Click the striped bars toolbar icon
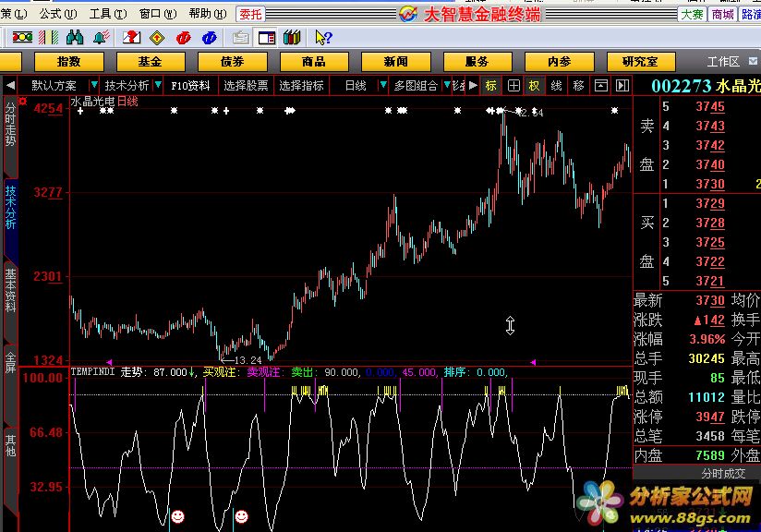The image size is (761, 532). click(x=49, y=37)
